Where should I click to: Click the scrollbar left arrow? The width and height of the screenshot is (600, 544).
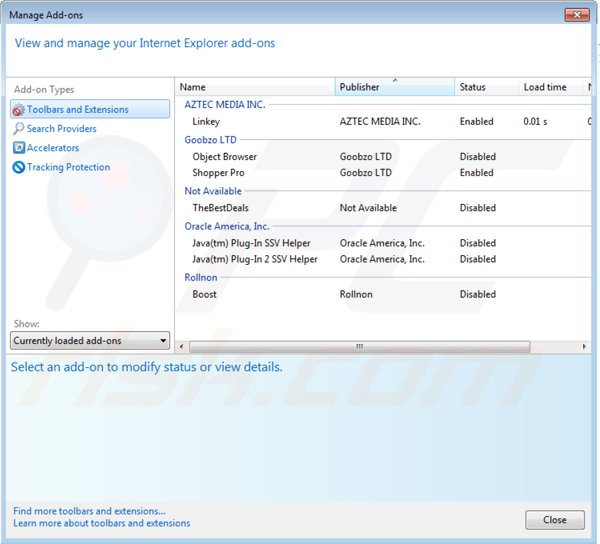coord(181,347)
